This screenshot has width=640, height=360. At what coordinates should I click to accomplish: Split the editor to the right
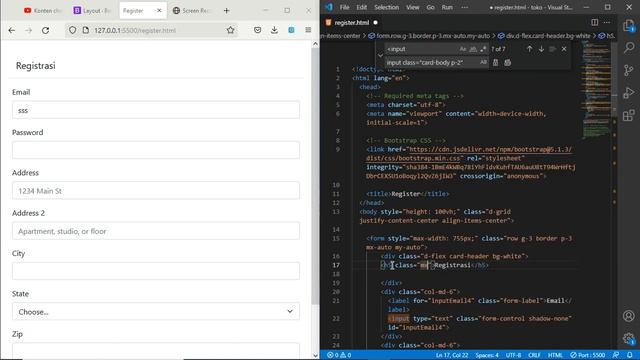tap(595, 22)
